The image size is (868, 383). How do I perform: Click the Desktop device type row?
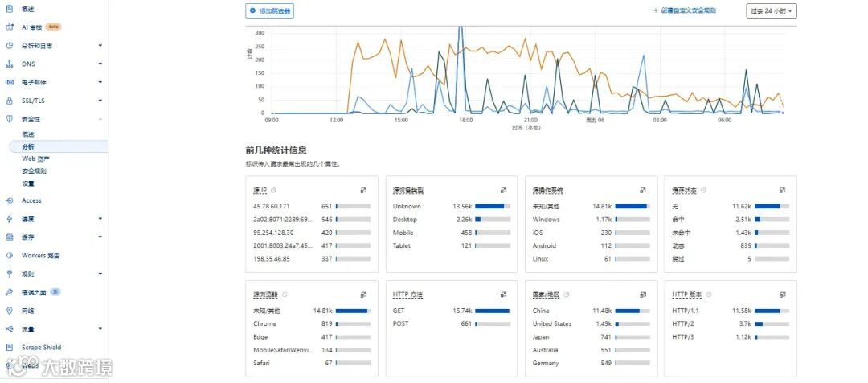pyautogui.click(x=451, y=220)
